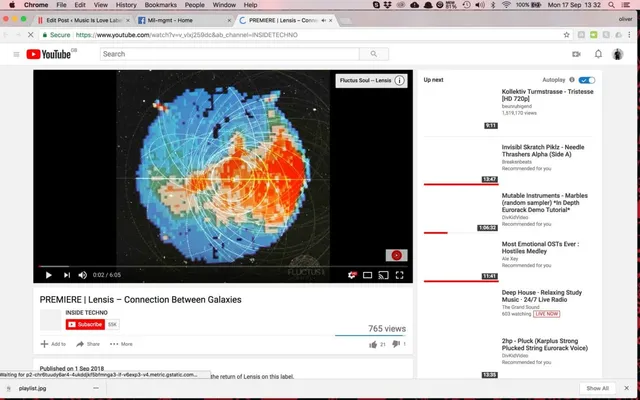Open the playlist.jpg download item
The height and width of the screenshot is (400, 640).
point(33,389)
